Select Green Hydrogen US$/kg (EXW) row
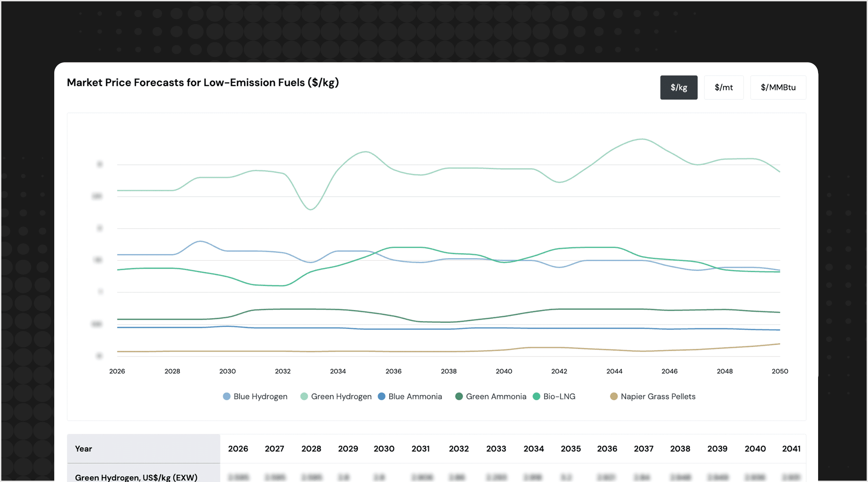The width and height of the screenshot is (868, 482). coord(136,477)
